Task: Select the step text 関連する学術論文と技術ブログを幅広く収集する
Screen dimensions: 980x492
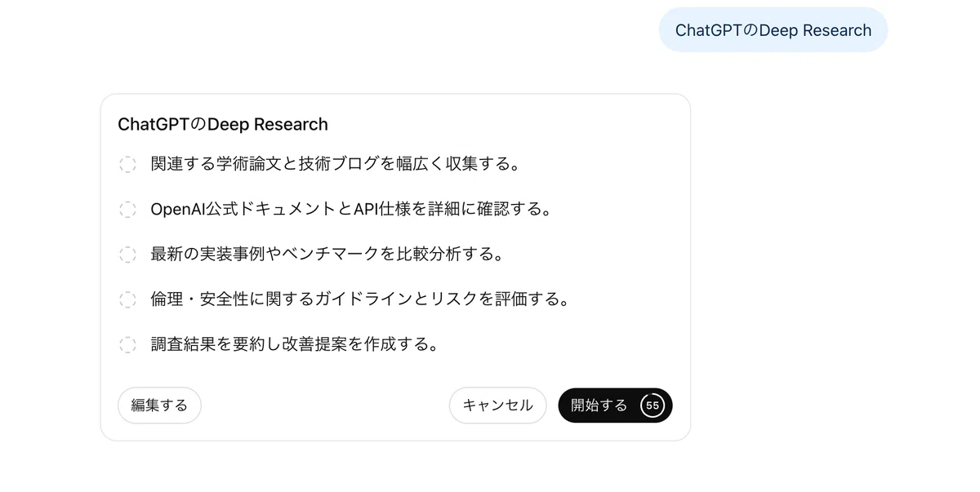Action: [336, 164]
